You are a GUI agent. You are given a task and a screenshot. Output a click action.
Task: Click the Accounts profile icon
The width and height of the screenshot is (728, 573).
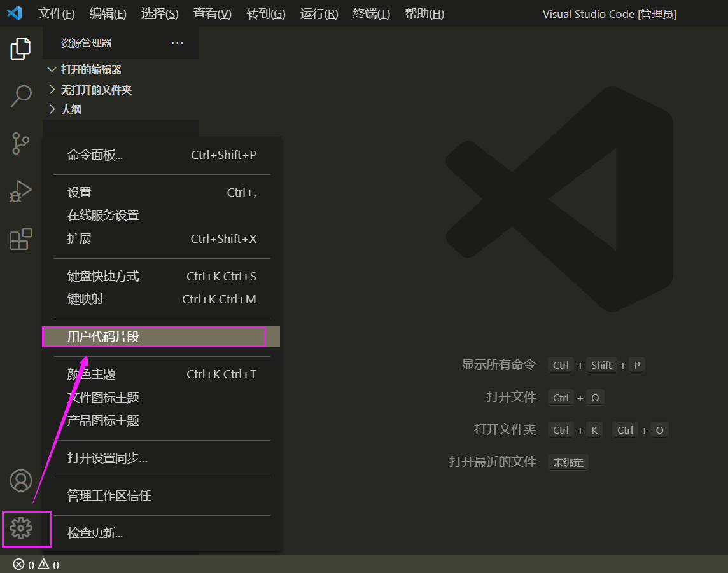[21, 480]
